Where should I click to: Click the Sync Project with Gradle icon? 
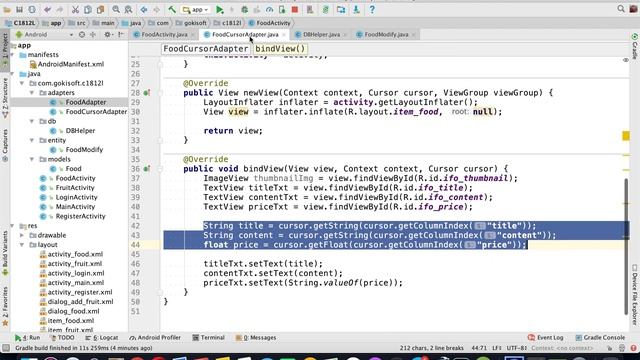tap(325, 9)
